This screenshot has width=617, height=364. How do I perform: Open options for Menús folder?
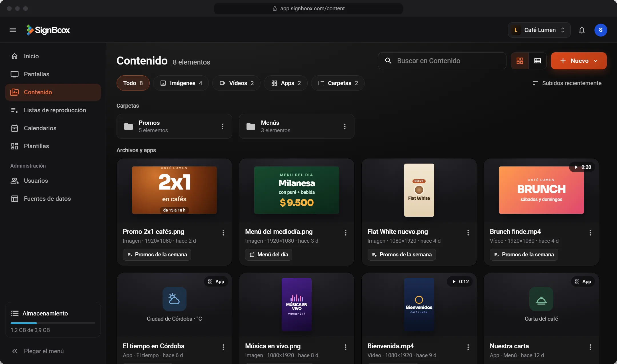point(345,126)
